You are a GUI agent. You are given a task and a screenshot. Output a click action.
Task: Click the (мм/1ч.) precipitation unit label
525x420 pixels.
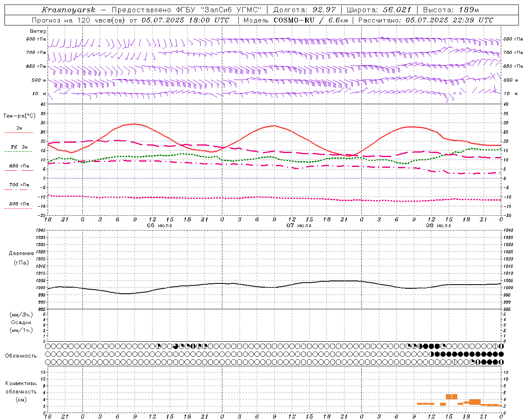(x=21, y=330)
